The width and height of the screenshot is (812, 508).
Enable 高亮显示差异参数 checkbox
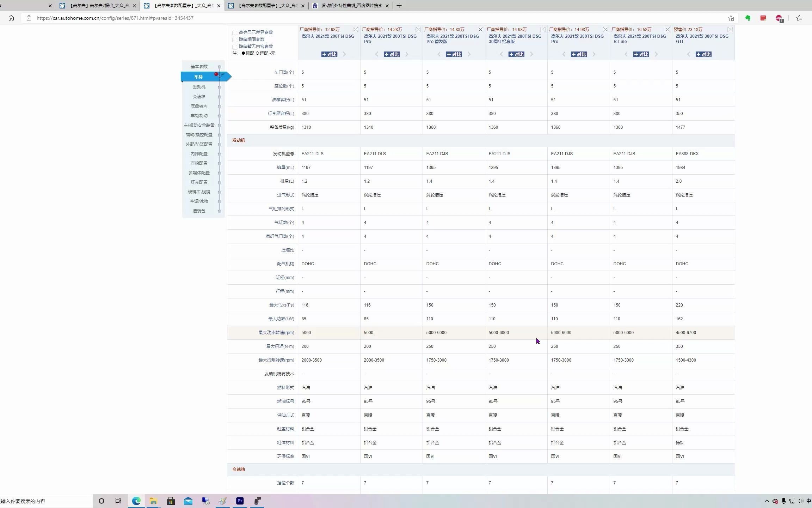235,33
